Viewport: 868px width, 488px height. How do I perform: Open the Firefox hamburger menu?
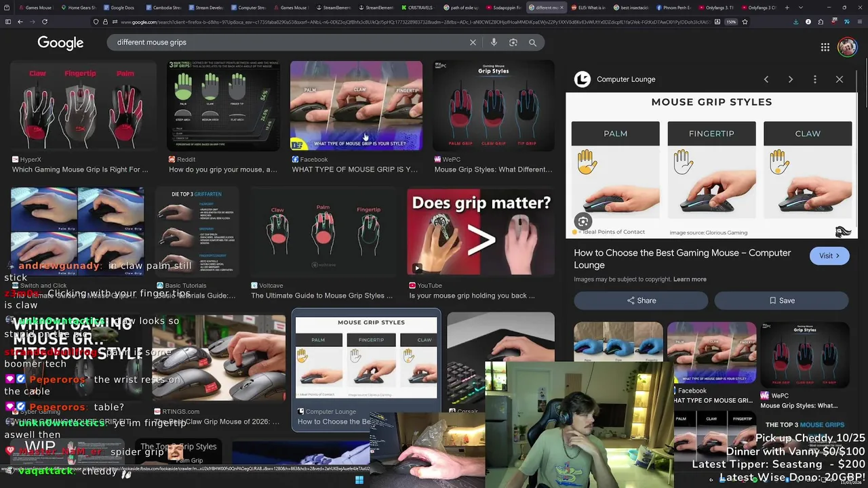pos(859,22)
